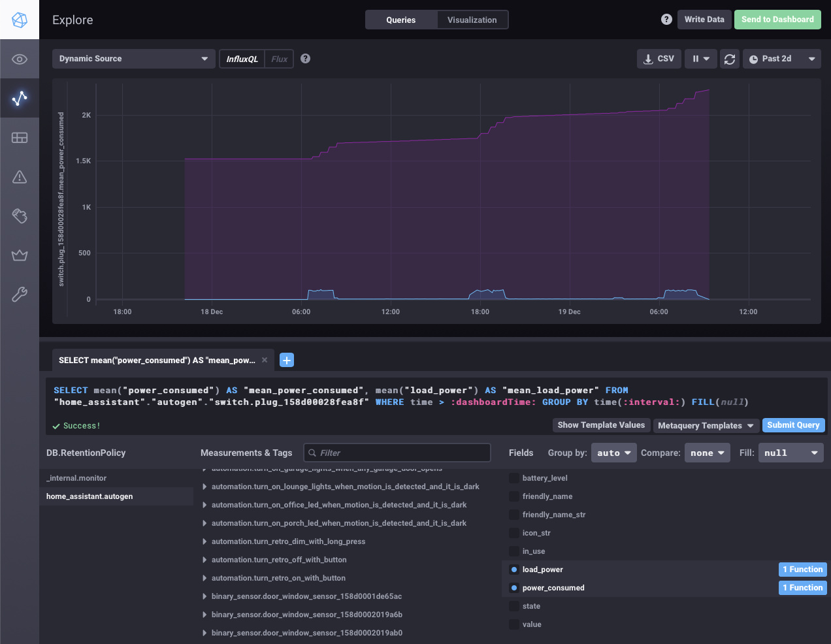Uncheck the load_power field
Image resolution: width=831 pixels, height=644 pixels.
point(514,570)
